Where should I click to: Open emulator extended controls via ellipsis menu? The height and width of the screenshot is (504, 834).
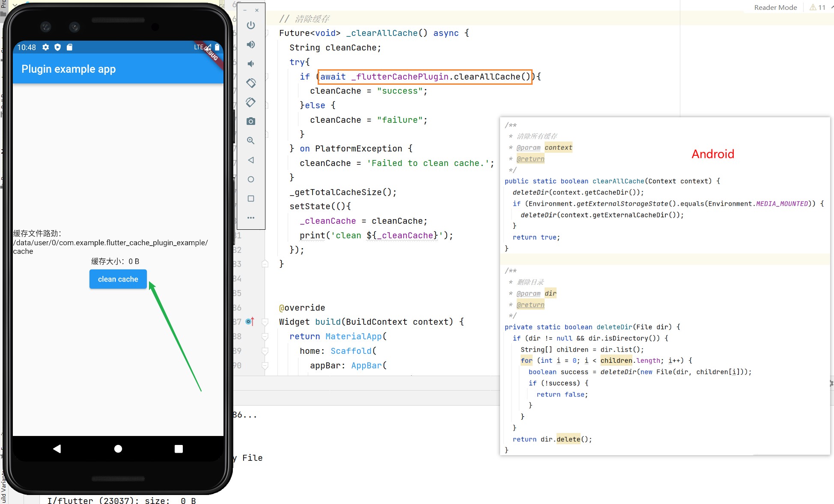click(251, 217)
